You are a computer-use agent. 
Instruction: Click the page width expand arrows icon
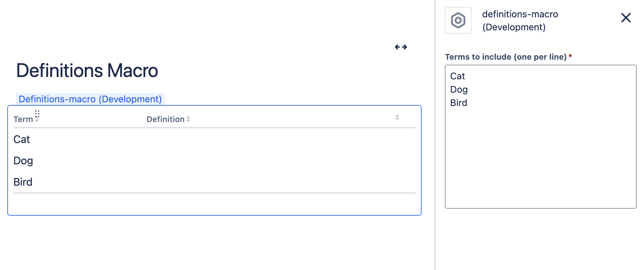point(401,47)
